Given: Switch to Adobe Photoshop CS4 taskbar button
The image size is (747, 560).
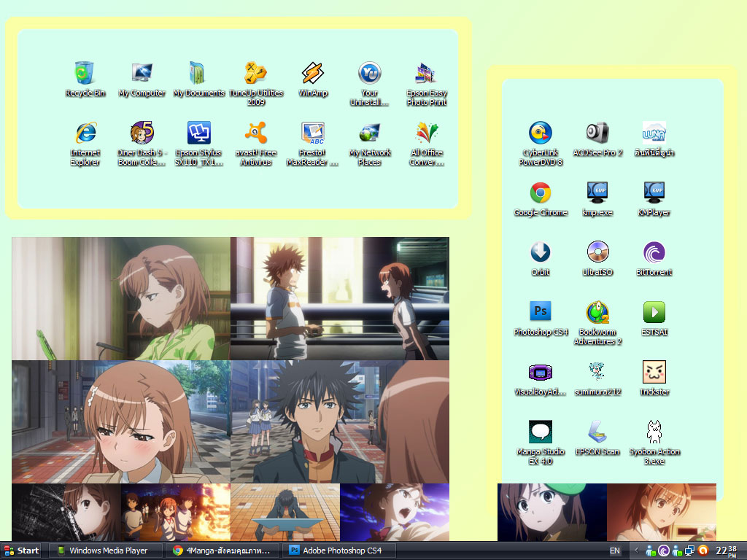Looking at the screenshot, I should (339, 551).
